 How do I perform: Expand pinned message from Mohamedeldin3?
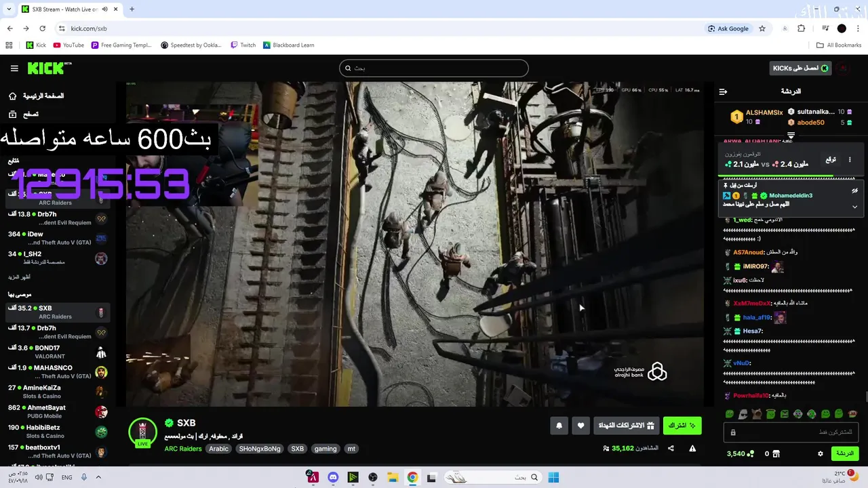[855, 207]
